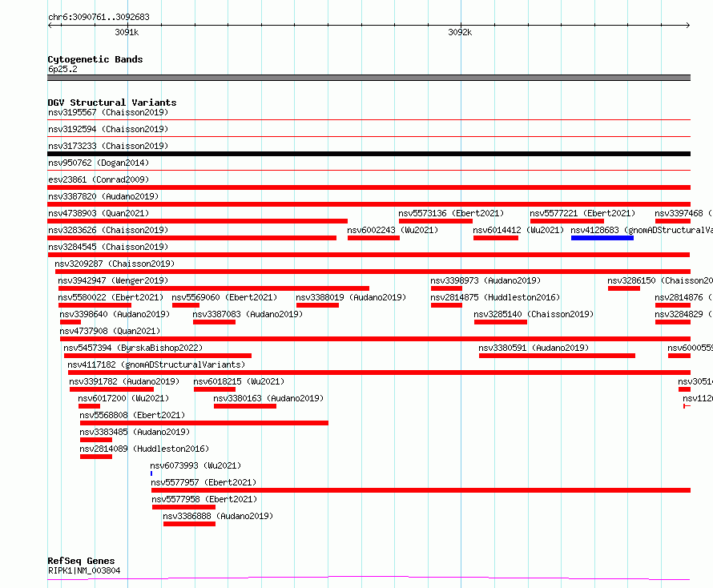Select nsv4737908 (Quan2021) label

110,331
